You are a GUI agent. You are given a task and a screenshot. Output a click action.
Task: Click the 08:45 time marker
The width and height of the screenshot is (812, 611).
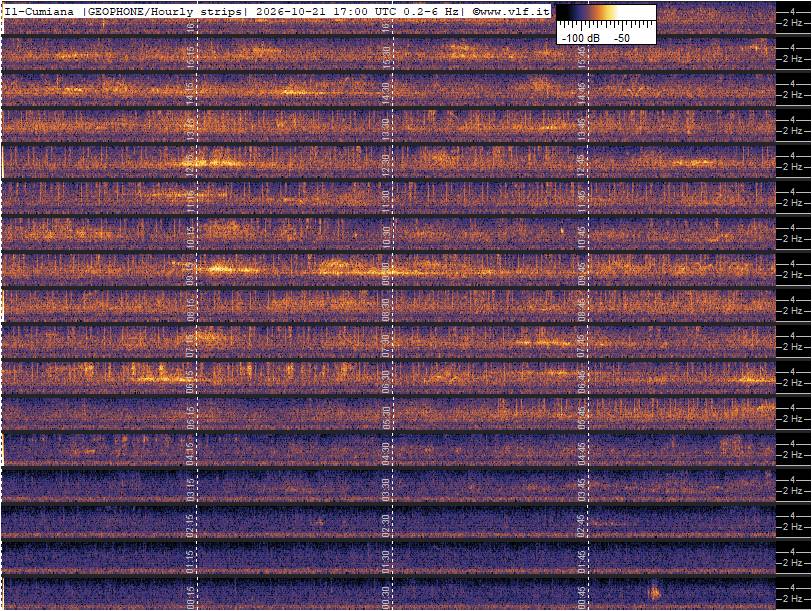pos(582,310)
